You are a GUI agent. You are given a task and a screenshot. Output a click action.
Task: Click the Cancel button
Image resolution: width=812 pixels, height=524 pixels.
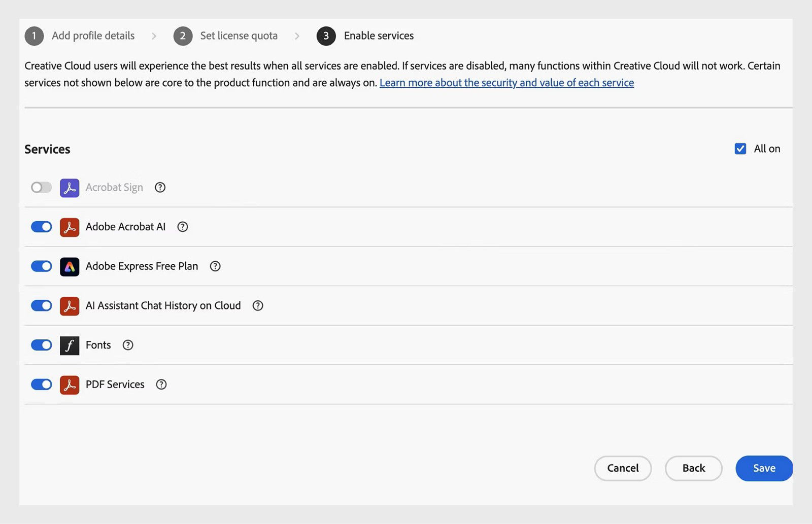tap(623, 468)
